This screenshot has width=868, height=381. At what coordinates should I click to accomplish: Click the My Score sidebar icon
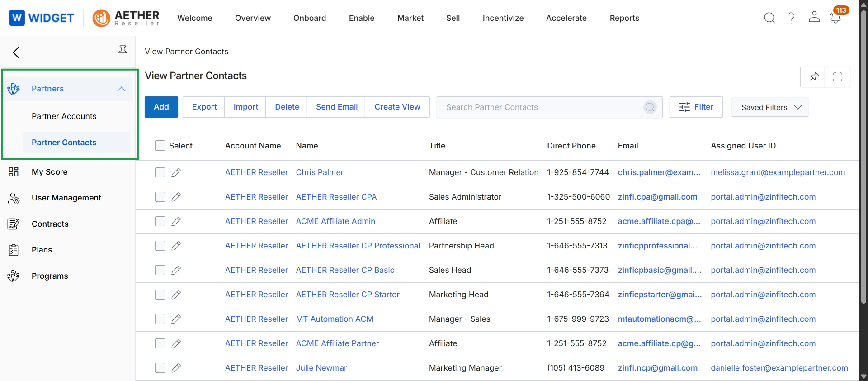click(x=14, y=172)
